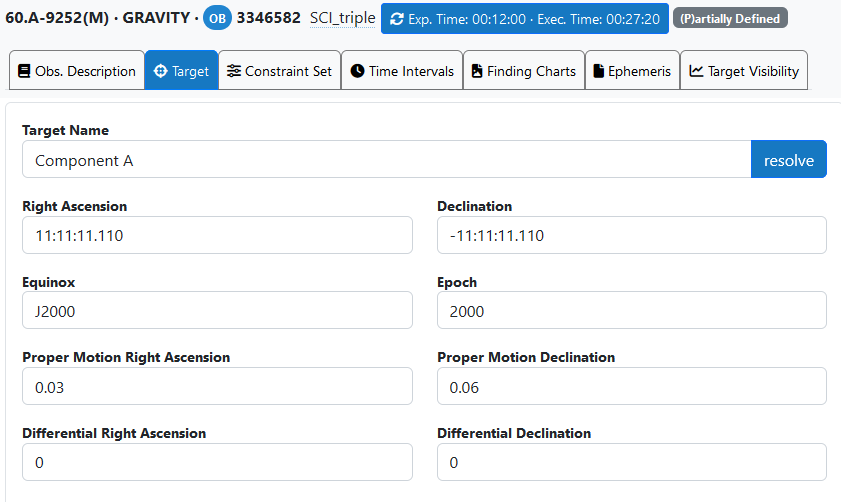Switch to the Target tab
841x502 pixels.
[x=181, y=71]
